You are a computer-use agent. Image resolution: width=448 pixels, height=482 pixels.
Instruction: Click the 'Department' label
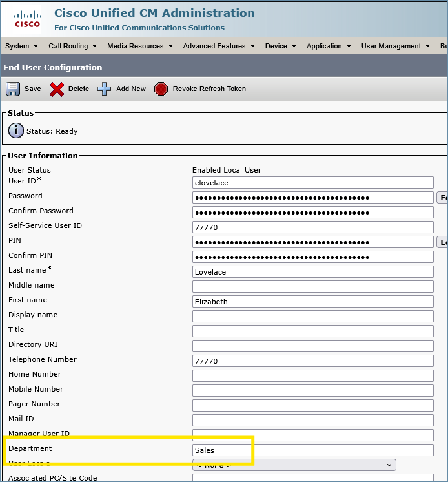[30, 448]
